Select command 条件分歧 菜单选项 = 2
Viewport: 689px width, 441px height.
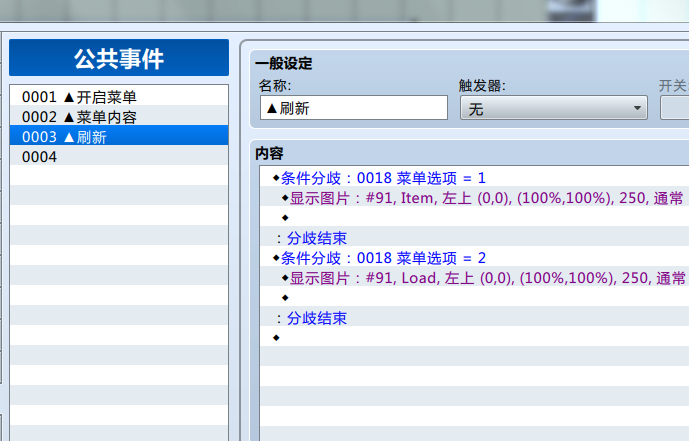pos(475,257)
